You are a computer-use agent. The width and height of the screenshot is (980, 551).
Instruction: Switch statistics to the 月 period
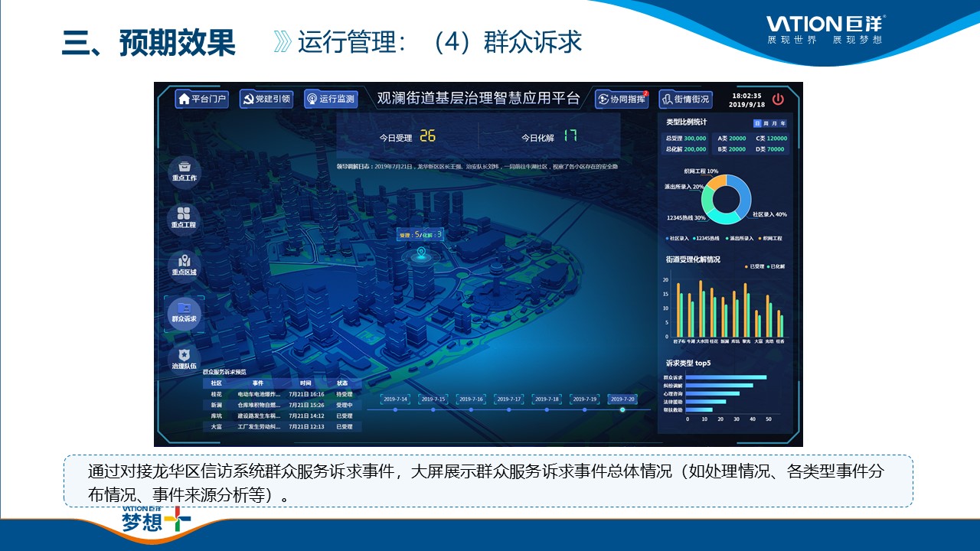(x=774, y=122)
